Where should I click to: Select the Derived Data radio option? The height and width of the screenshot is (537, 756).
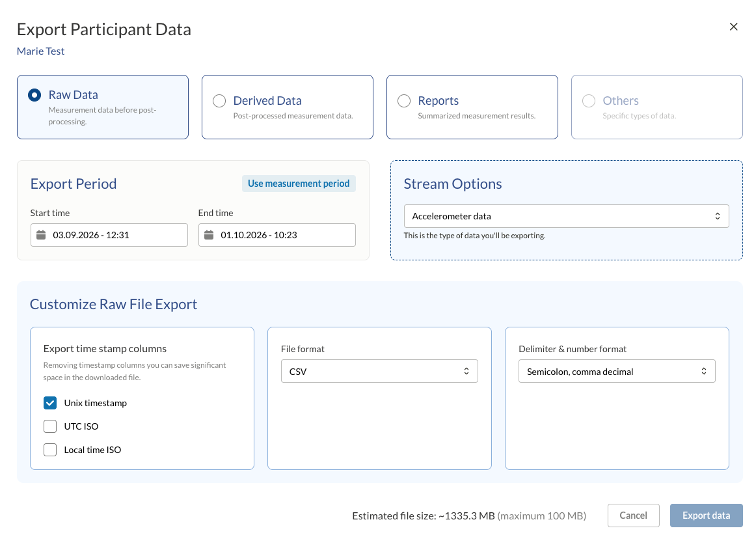[x=219, y=101]
